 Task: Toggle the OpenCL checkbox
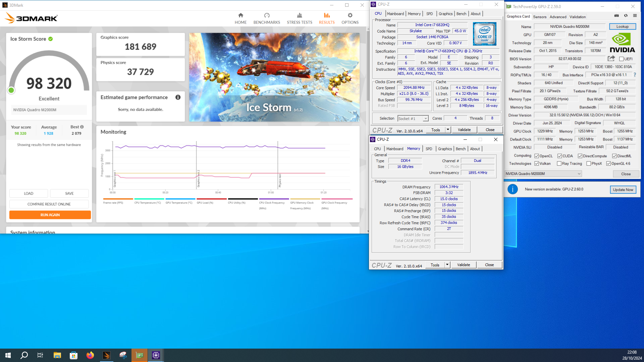[x=537, y=156]
